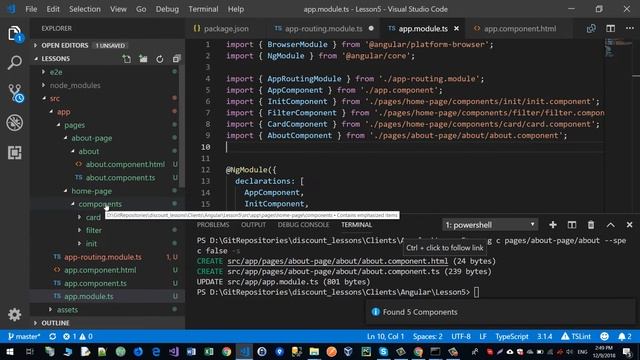Screen dimensions: 640x360
Task: Click Ln 10, Col 1 in status bar
Action: (x=385, y=337)
